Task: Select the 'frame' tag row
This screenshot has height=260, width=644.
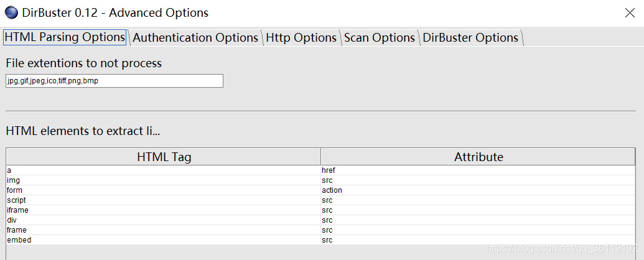Action: (163, 230)
